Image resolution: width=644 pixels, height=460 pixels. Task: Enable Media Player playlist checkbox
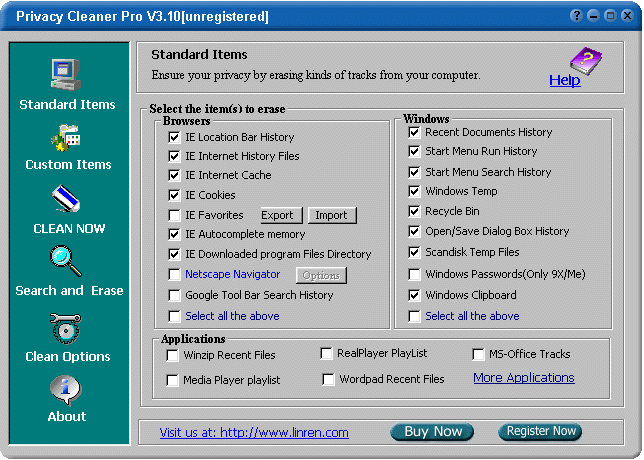tap(172, 380)
